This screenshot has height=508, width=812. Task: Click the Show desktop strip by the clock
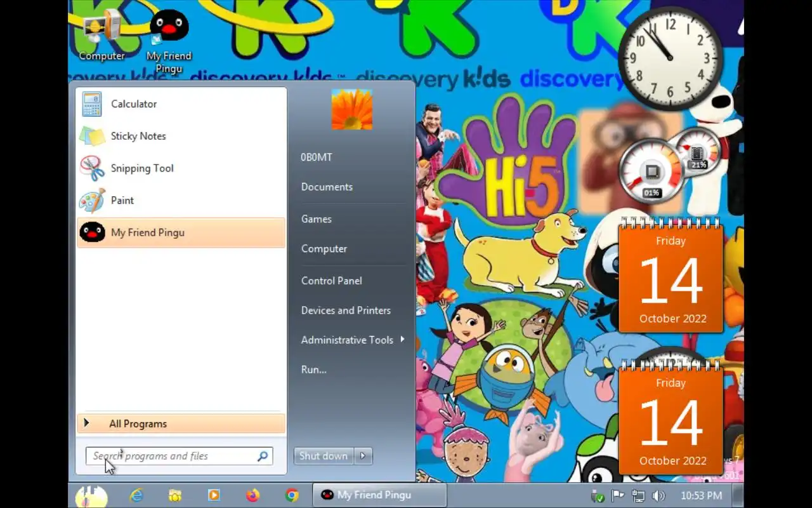[738, 496]
